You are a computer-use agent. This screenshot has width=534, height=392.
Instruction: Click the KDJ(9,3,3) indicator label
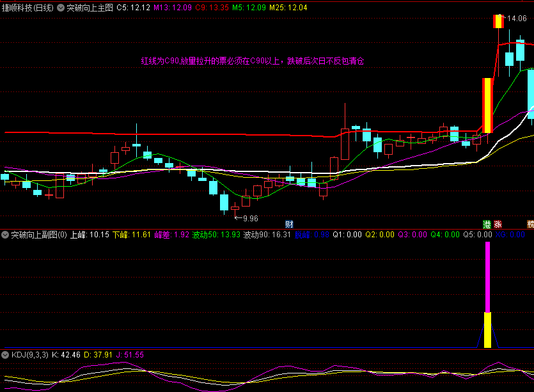point(30,355)
